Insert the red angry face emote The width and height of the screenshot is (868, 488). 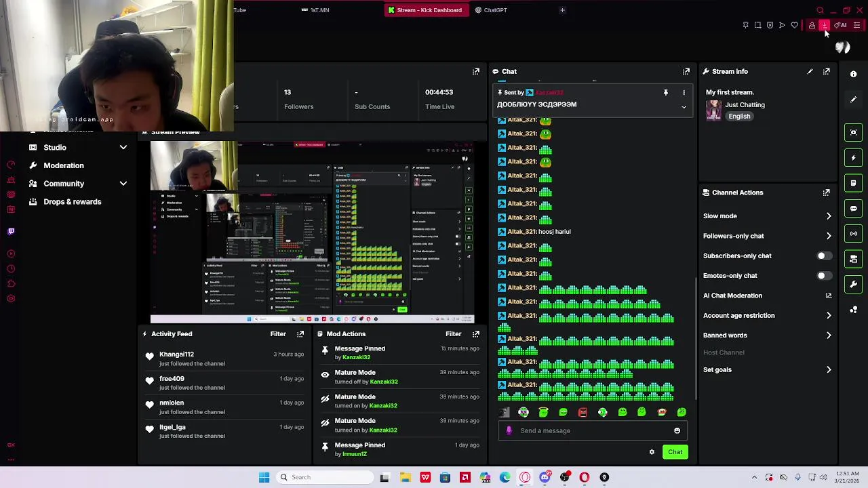(x=583, y=412)
